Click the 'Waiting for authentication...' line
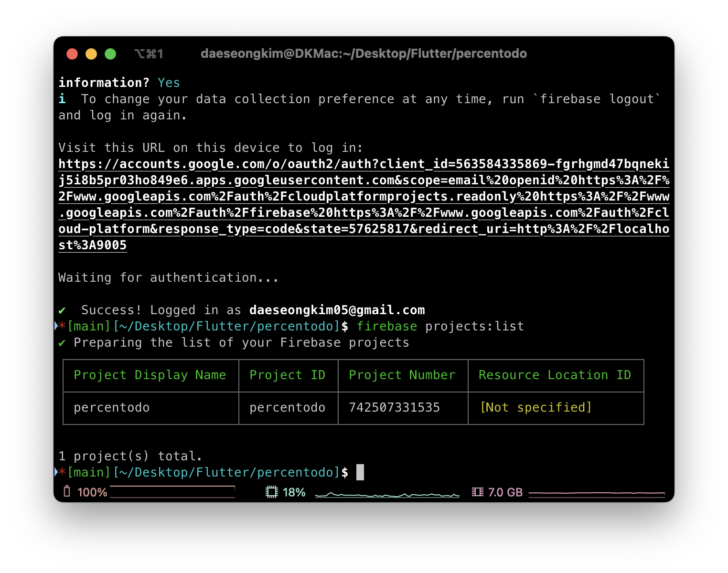 coord(169,277)
